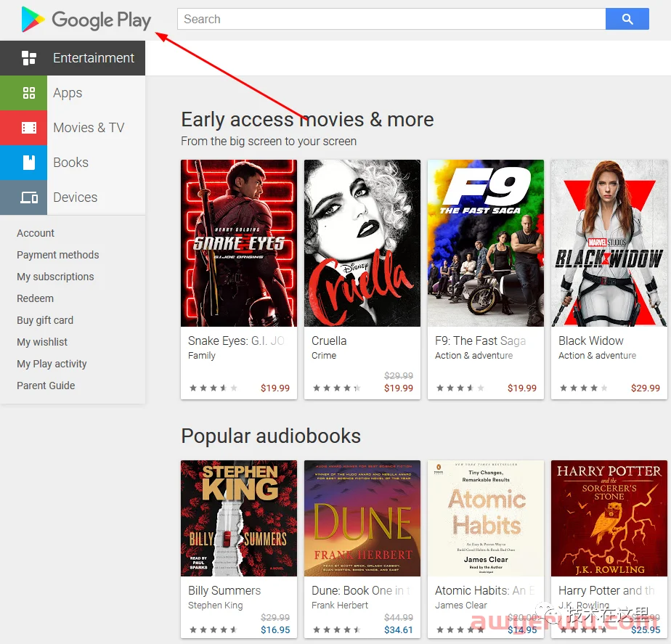Open the Account page
The image size is (671, 644).
pos(35,233)
